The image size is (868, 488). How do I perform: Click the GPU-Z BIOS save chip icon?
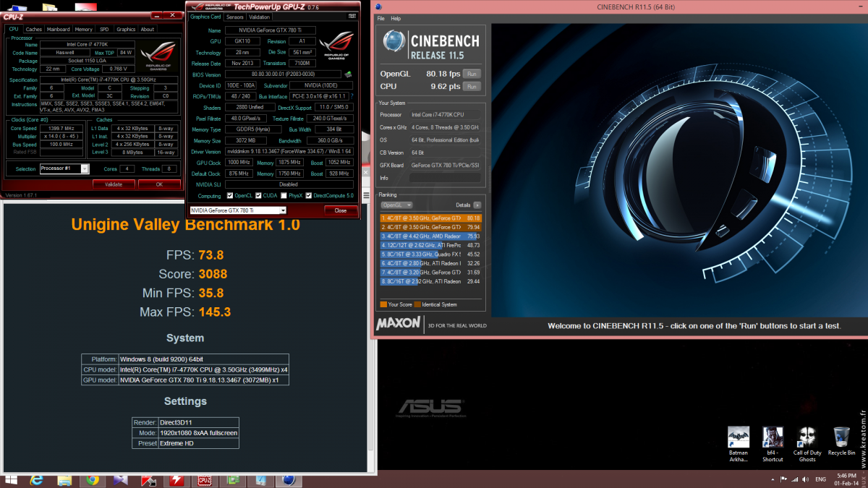(x=348, y=74)
